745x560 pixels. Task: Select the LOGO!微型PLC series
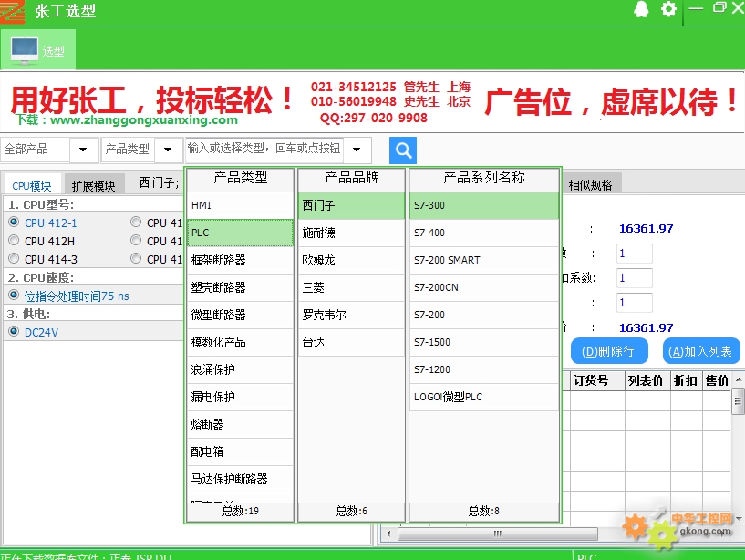[483, 397]
